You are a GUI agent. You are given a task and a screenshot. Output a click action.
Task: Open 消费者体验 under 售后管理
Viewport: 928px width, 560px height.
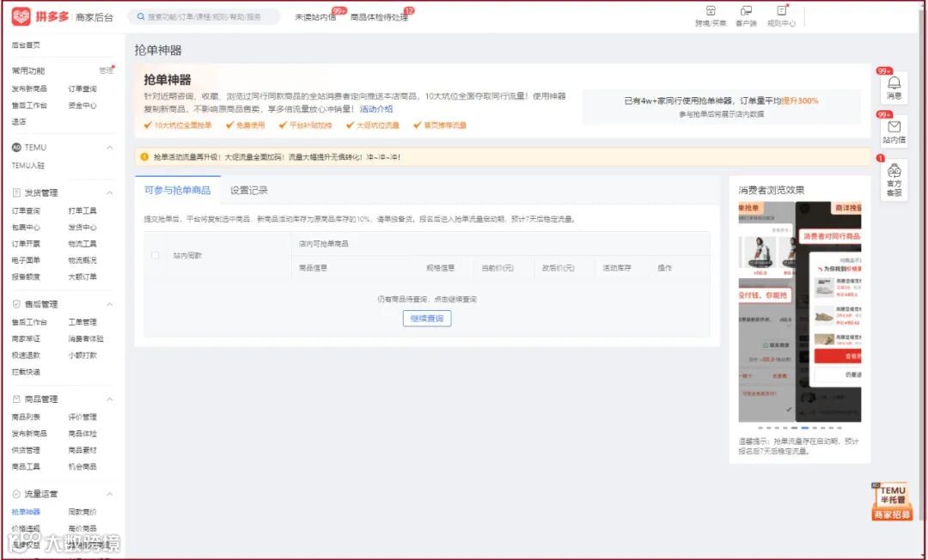point(86,339)
